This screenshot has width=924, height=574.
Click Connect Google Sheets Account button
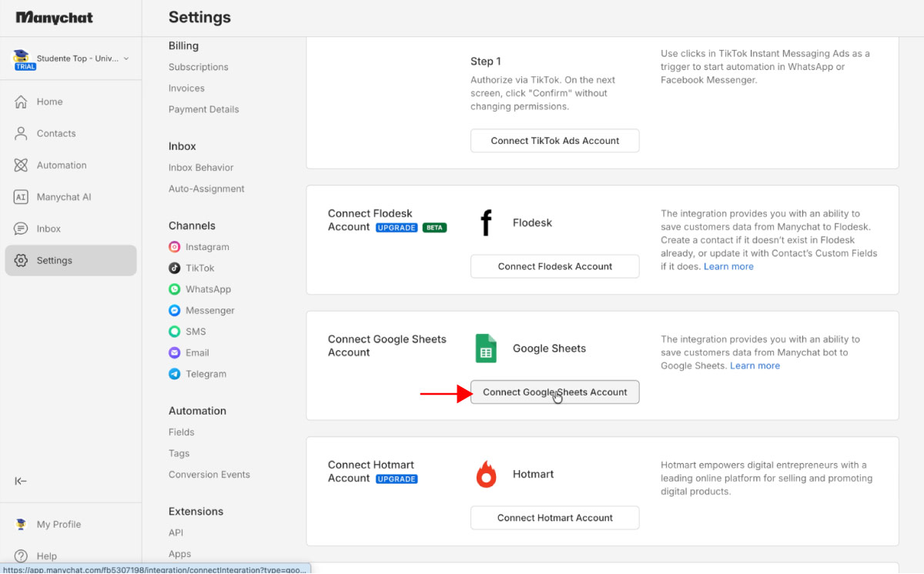[x=555, y=392]
